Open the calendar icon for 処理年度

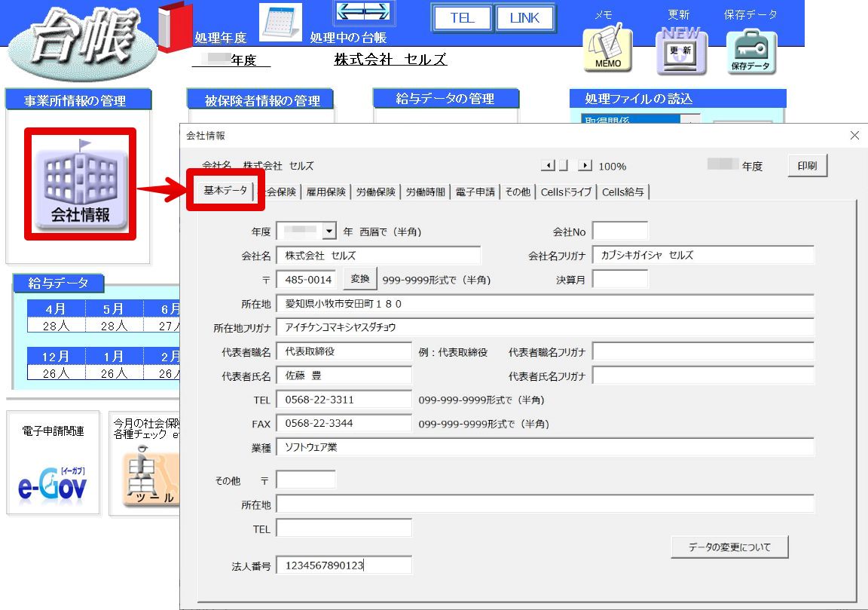click(x=281, y=22)
